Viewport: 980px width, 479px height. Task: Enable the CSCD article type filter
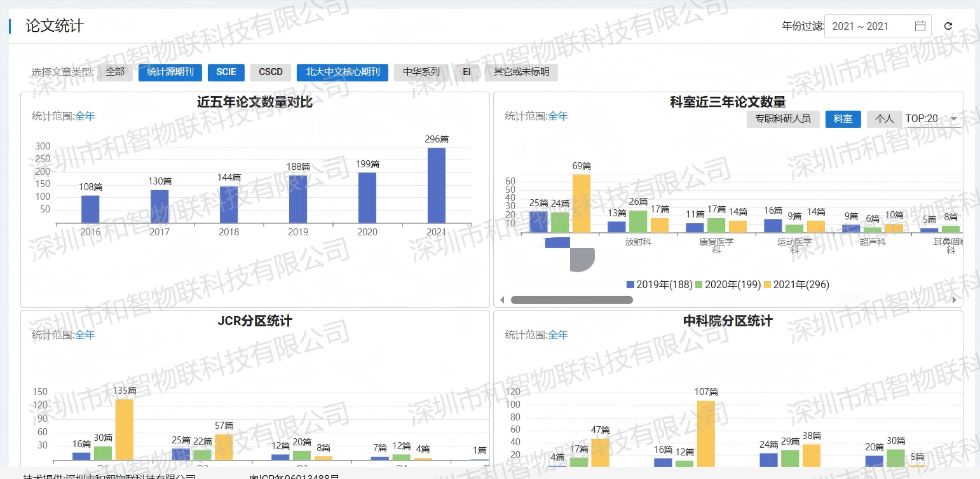point(271,73)
